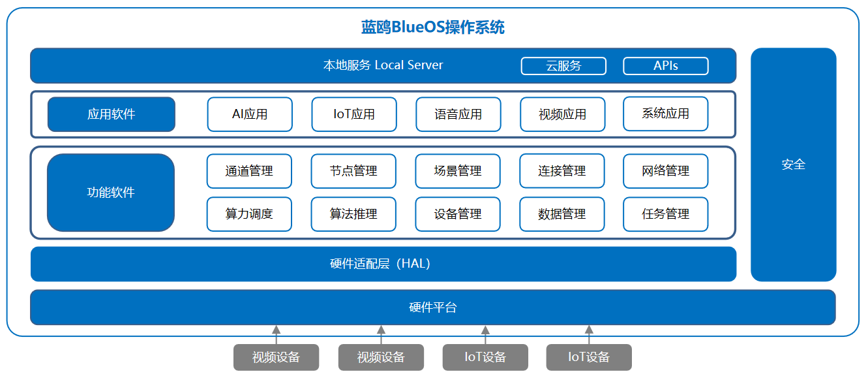
Task: Click the 算法推理 module
Action: coord(353,214)
